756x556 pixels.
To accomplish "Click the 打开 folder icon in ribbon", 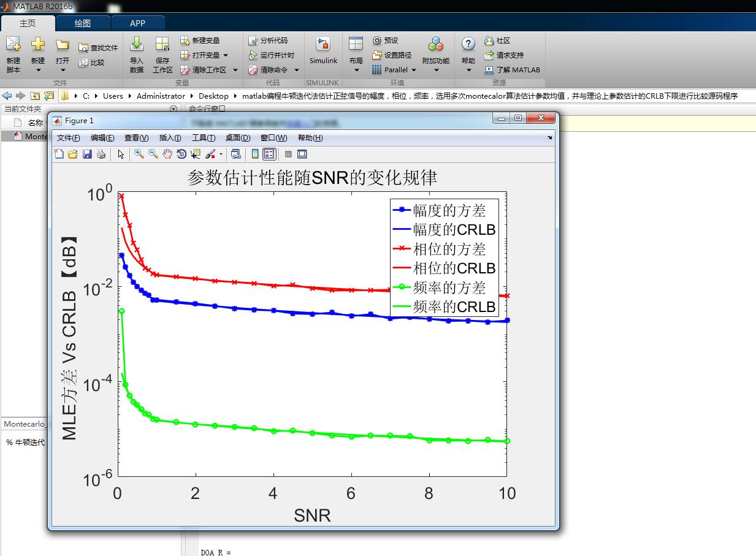I will [x=63, y=44].
